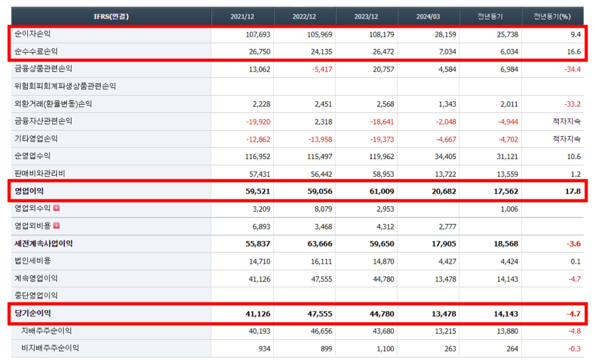This screenshot has width=594, height=364.
Task: Click the 16,111 value in 법인세비용 row
Action: tap(321, 261)
